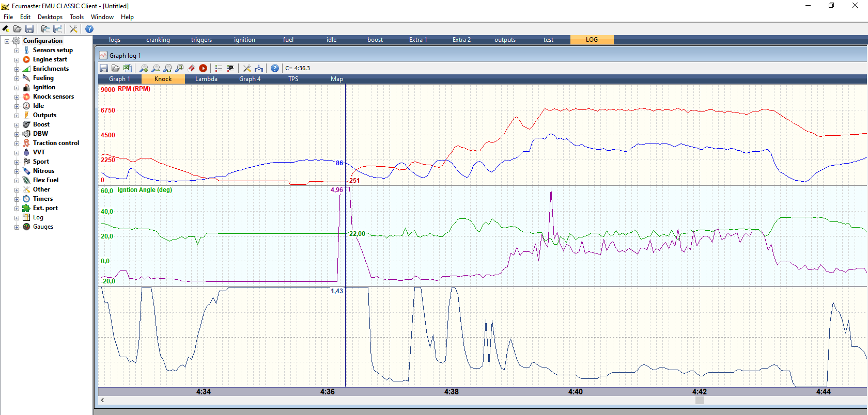
Task: Click the Graph log 1 window icon
Action: point(103,55)
